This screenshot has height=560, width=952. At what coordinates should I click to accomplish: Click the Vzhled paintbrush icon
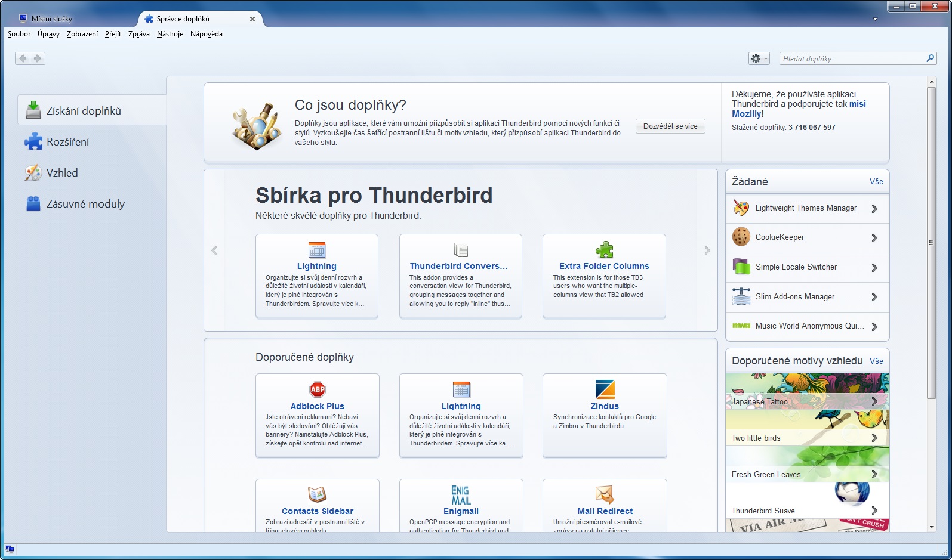tap(33, 172)
